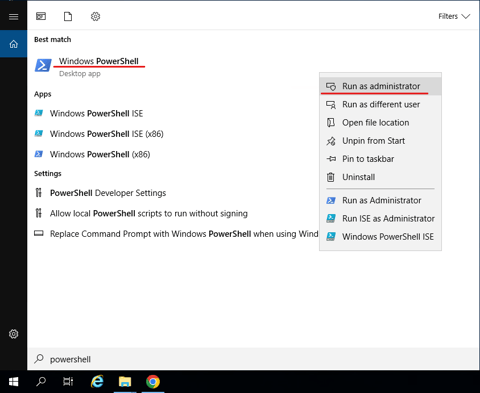This screenshot has width=480, height=393.
Task: Choose Windows PowerShell ISE in context menu
Action: (380, 237)
